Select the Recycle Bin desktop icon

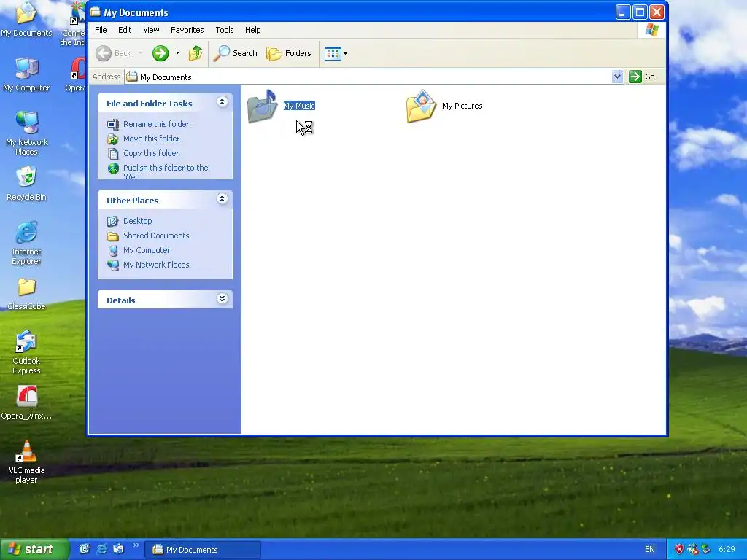tap(26, 184)
